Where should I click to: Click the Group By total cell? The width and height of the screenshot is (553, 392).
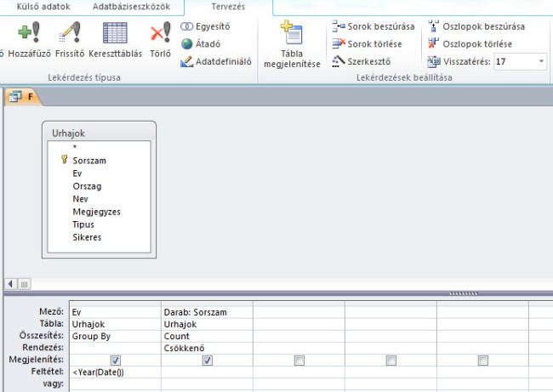pyautogui.click(x=115, y=336)
